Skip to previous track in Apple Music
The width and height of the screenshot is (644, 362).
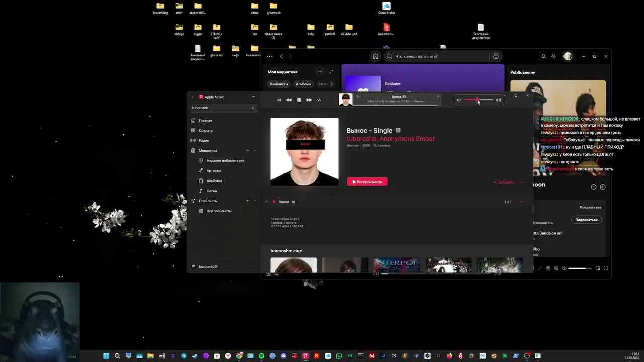[x=289, y=100]
